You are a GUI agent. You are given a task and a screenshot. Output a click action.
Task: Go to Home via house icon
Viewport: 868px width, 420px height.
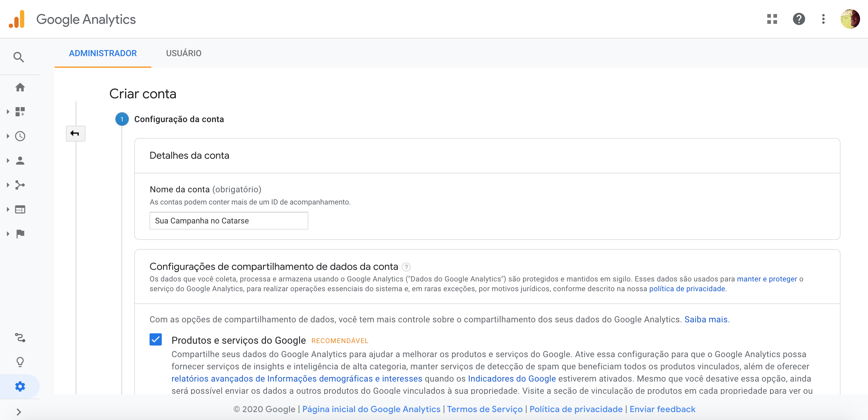[x=20, y=87]
